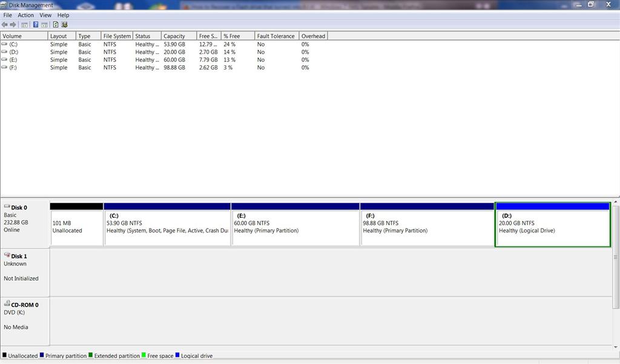Sort by the File System column header

coord(117,36)
